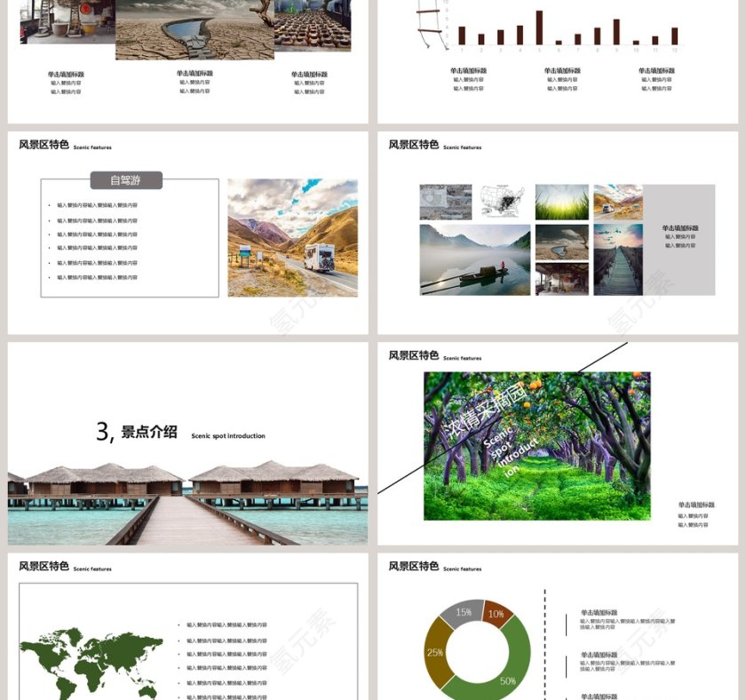Click the 10% brown donut segment
The image size is (746, 700).
[497, 614]
